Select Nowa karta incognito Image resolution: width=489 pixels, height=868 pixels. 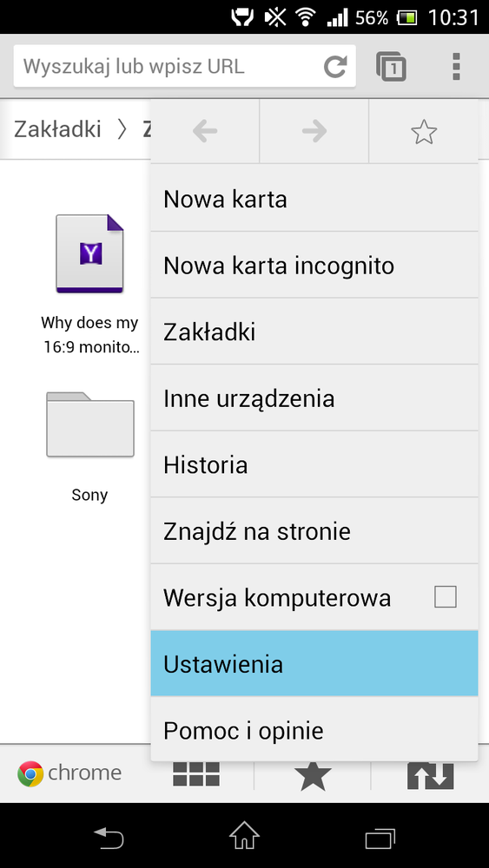click(314, 265)
